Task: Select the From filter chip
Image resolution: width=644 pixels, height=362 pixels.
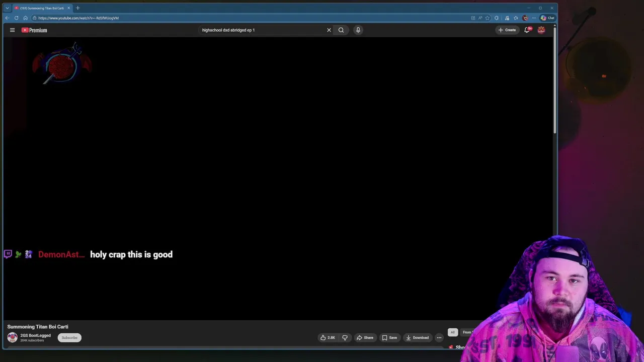Action: pyautogui.click(x=467, y=332)
